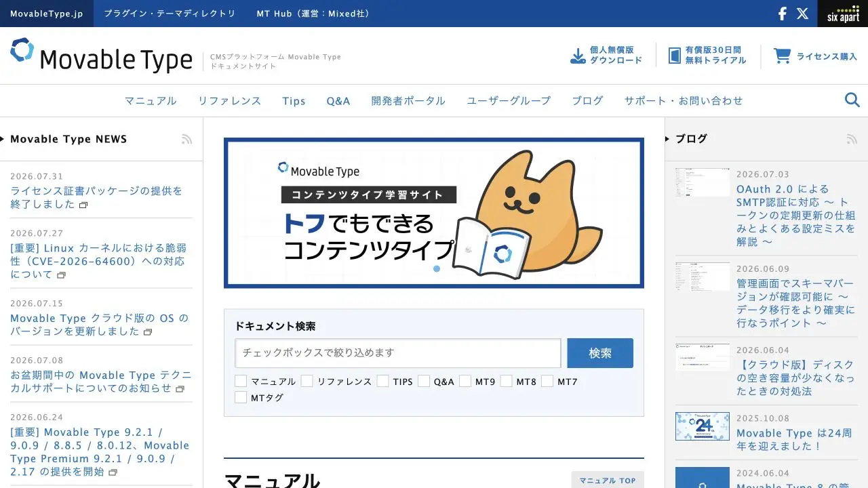Check the MT7 checkbox
868x488 pixels.
click(547, 381)
